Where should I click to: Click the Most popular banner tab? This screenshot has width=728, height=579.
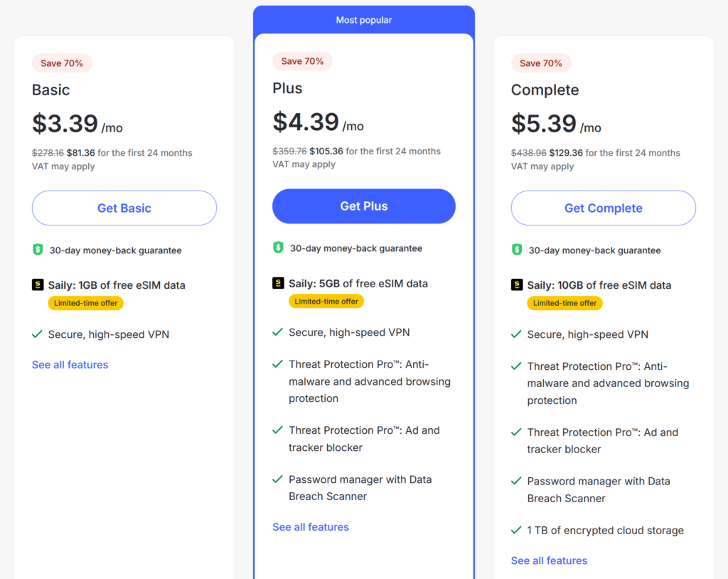pos(363,19)
